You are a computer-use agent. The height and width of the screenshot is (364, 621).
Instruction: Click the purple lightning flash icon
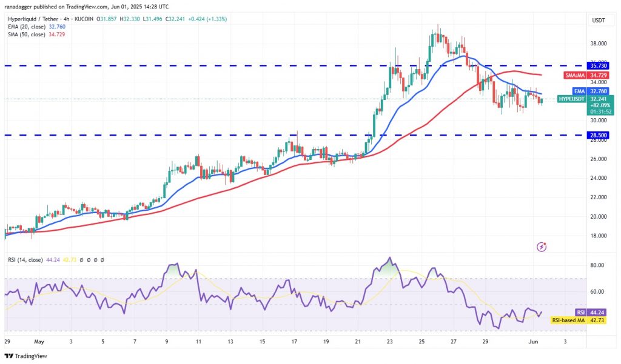[x=542, y=247]
